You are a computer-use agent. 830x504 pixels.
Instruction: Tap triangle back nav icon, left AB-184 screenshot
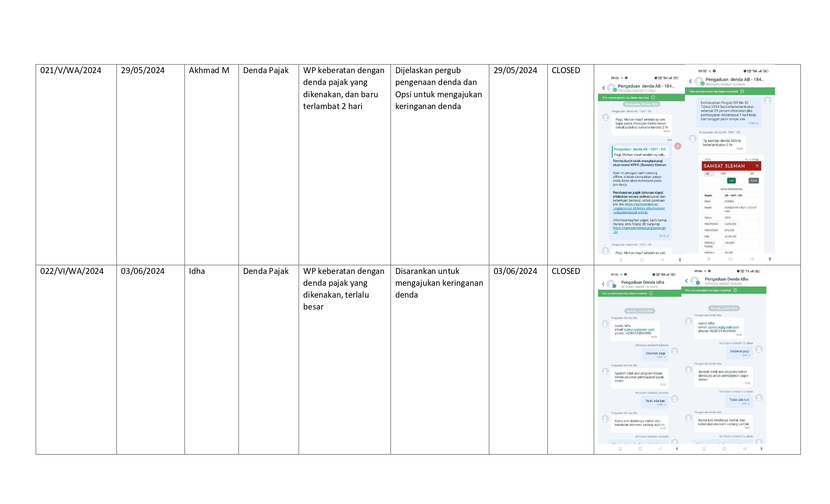(x=662, y=260)
